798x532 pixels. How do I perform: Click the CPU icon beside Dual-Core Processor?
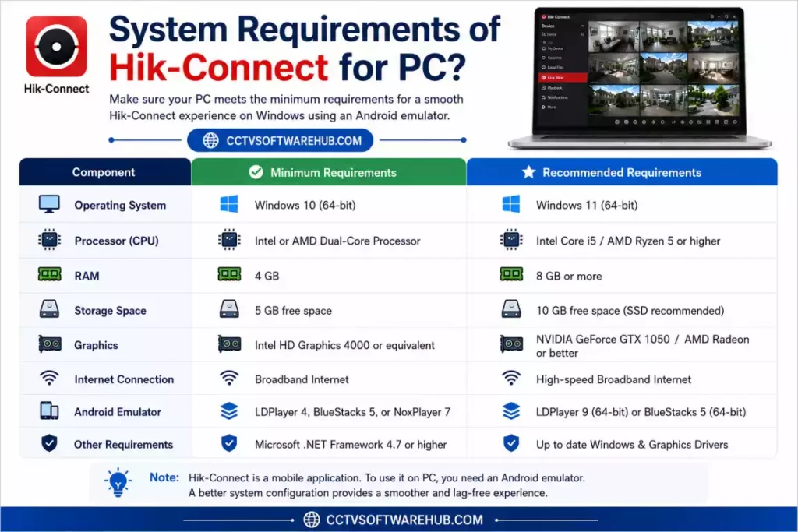[229, 240]
